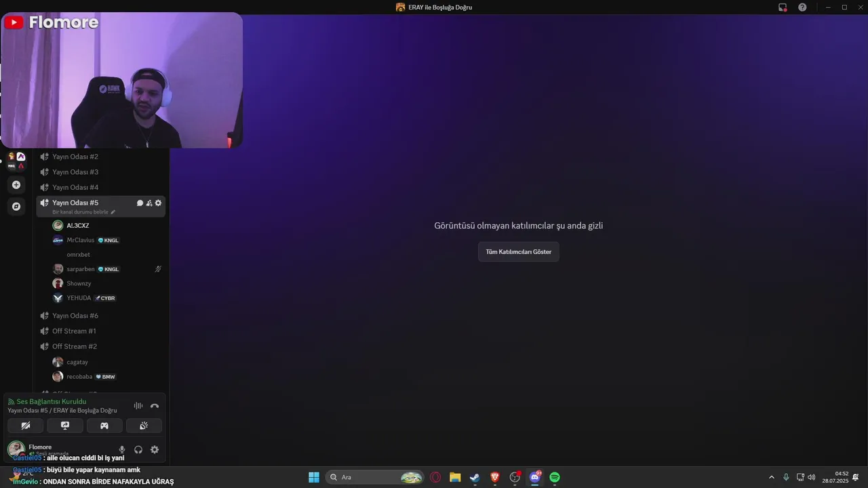Open File Explorer from taskbar

pos(455,477)
